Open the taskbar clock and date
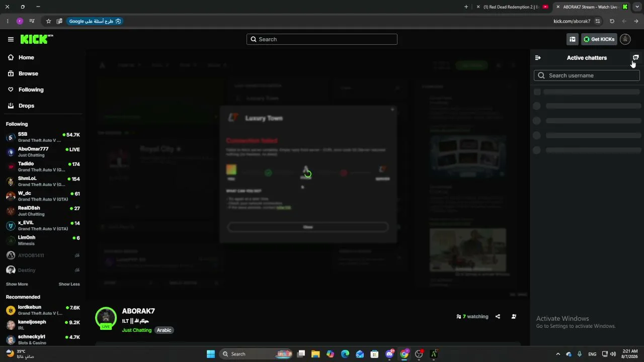 point(630,354)
